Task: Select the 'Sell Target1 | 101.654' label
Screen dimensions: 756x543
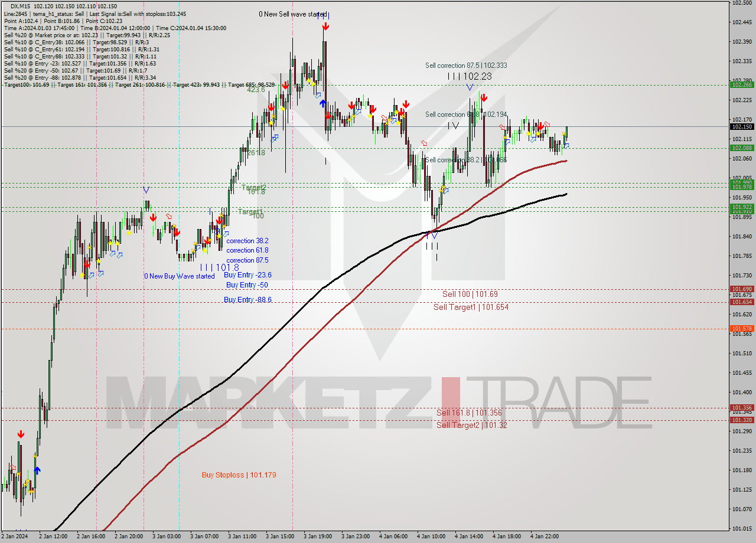Action: coord(471,307)
